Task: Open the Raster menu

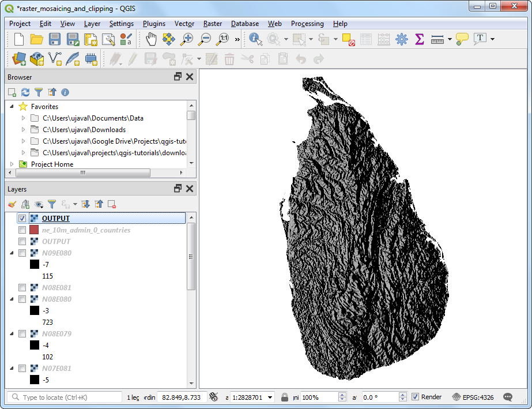Action: 212,24
